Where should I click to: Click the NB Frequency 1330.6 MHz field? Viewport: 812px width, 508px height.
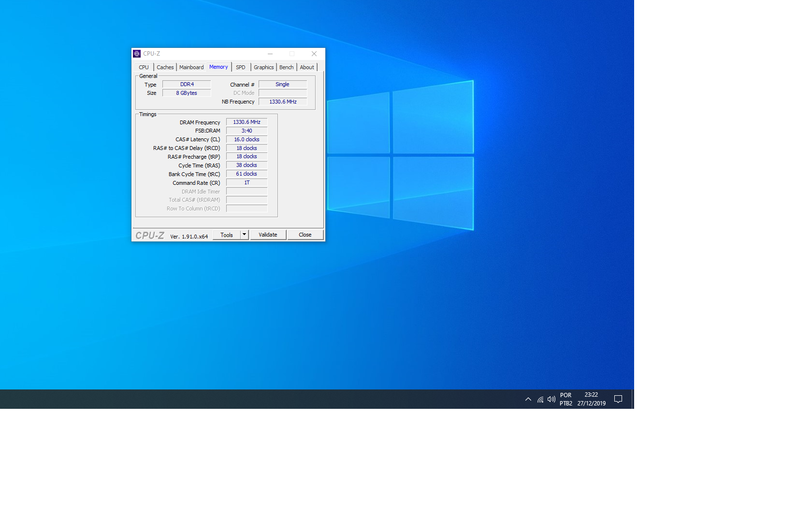pos(283,102)
